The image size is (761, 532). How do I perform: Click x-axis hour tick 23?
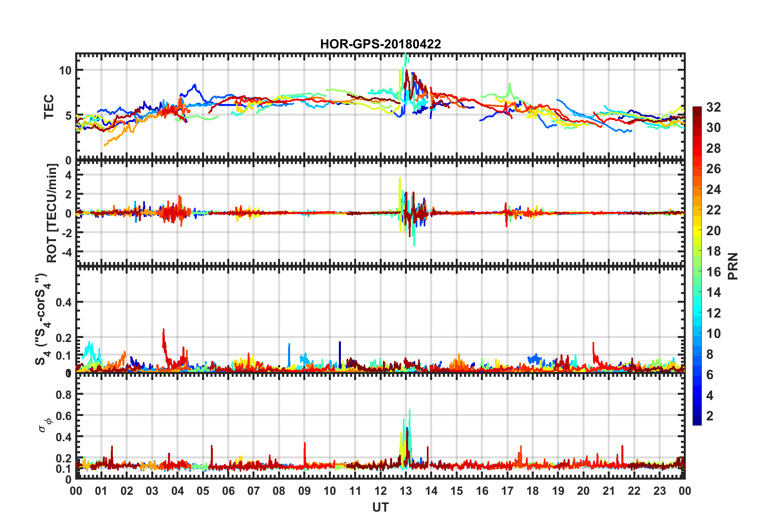click(x=659, y=491)
